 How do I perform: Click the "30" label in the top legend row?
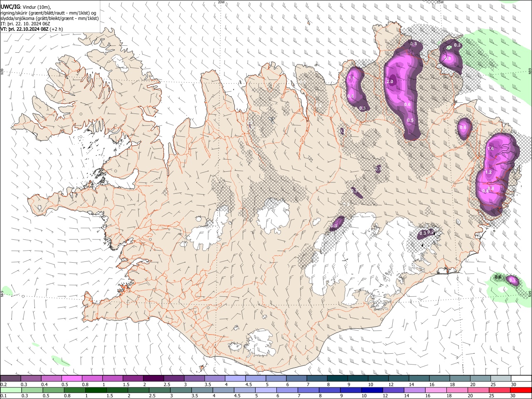[513, 384]
